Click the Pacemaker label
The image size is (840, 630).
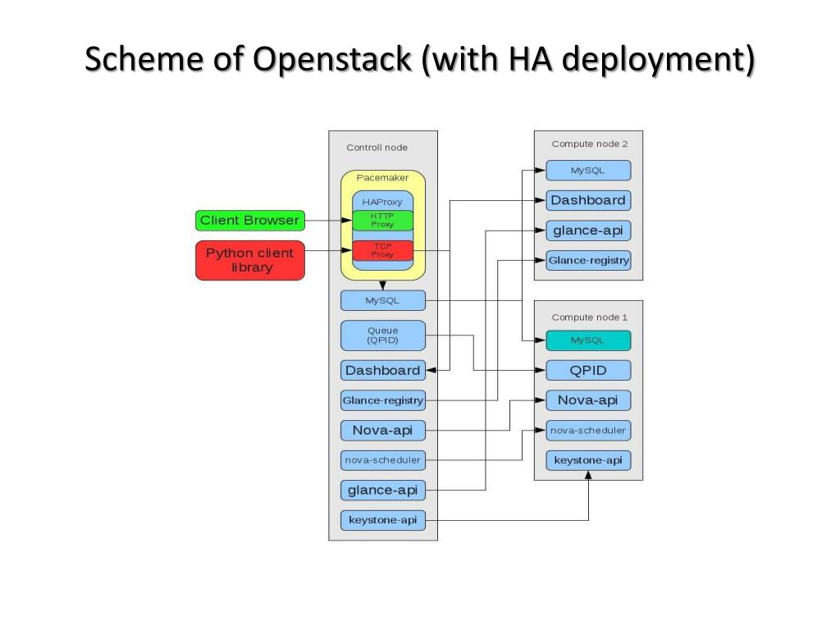[x=382, y=177]
